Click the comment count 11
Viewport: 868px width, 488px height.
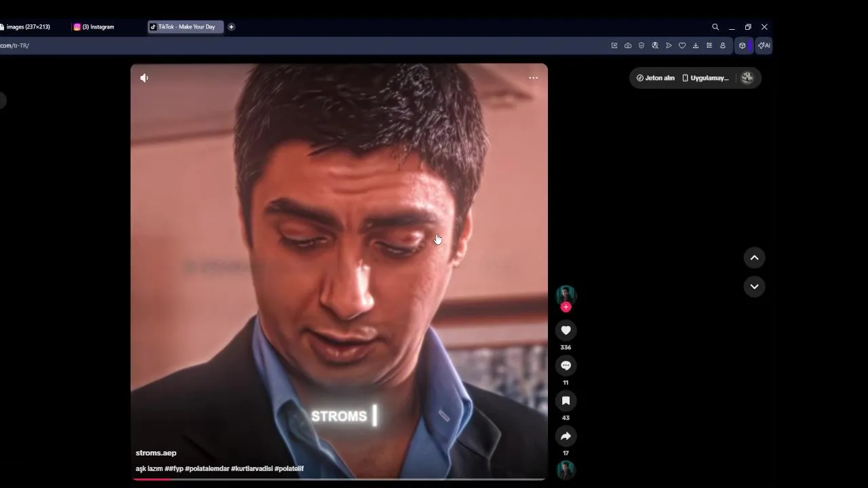[x=566, y=382]
